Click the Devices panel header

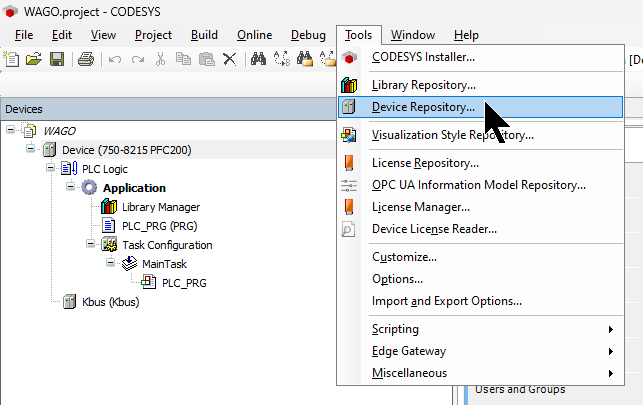[x=168, y=109]
